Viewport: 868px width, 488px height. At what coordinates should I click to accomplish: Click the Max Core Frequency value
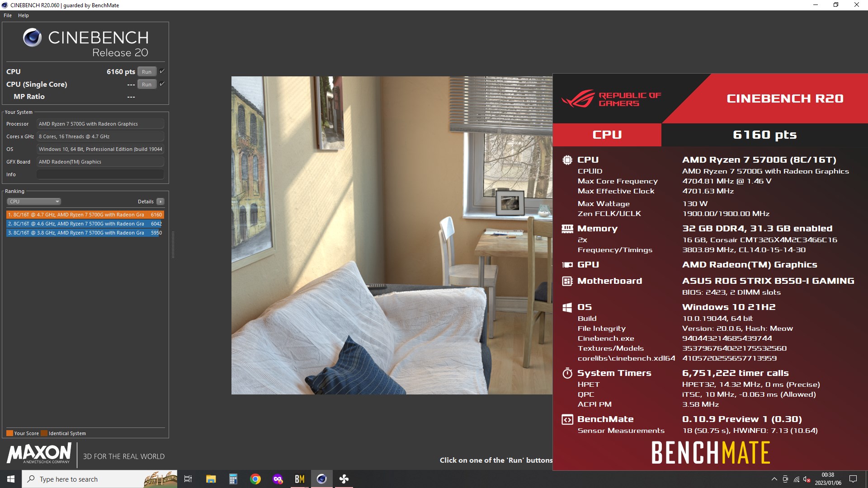[726, 181]
